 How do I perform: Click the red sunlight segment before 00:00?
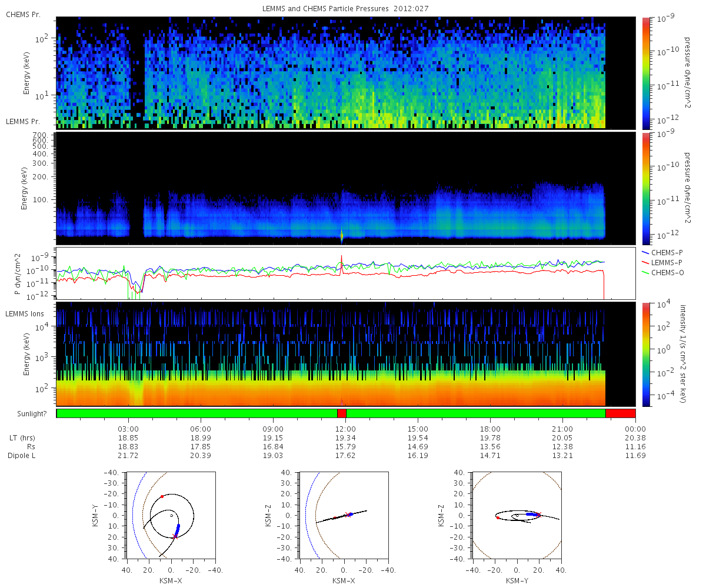pos(621,413)
